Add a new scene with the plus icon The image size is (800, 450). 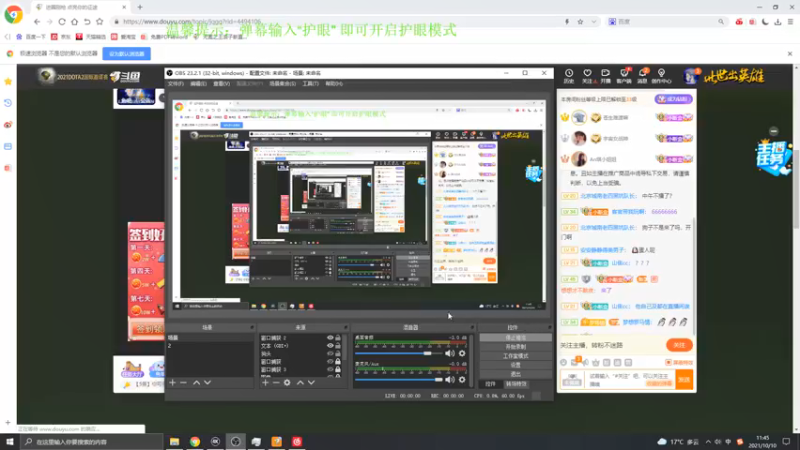[x=172, y=383]
